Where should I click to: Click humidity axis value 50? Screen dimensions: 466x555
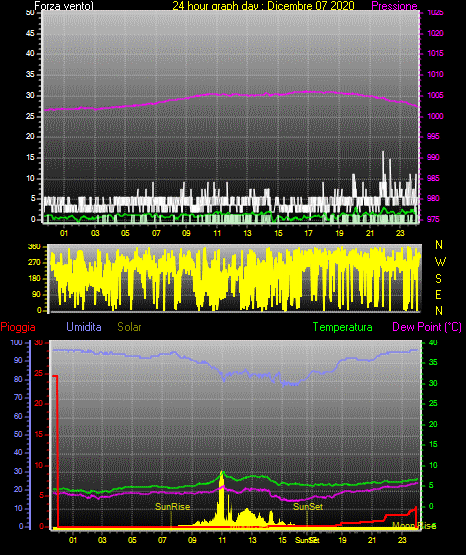[18, 434]
